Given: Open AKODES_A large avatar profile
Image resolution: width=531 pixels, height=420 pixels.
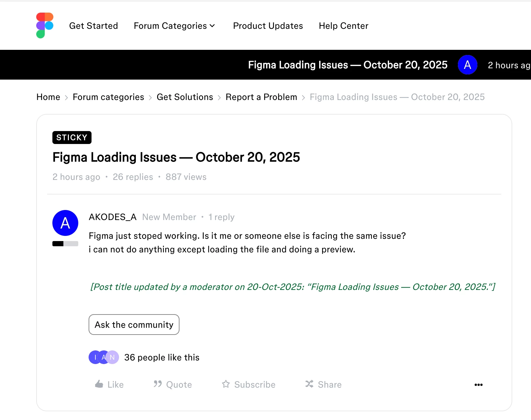Looking at the screenshot, I should point(65,223).
